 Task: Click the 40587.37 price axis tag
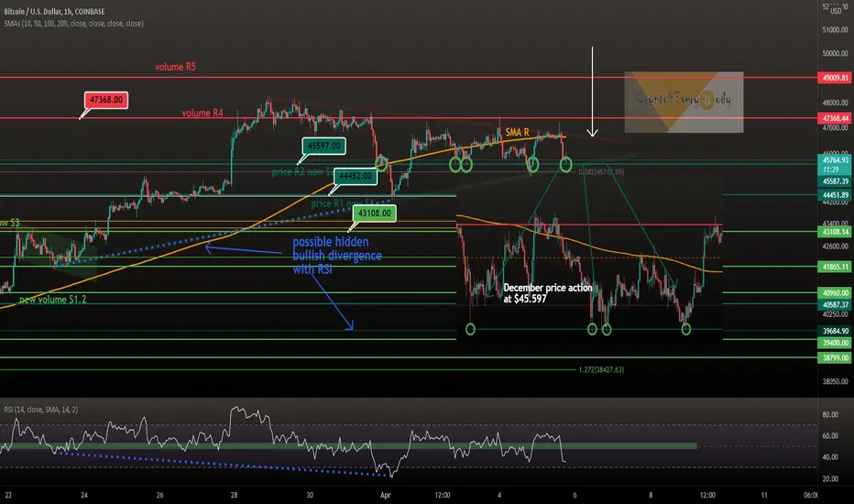[836, 305]
